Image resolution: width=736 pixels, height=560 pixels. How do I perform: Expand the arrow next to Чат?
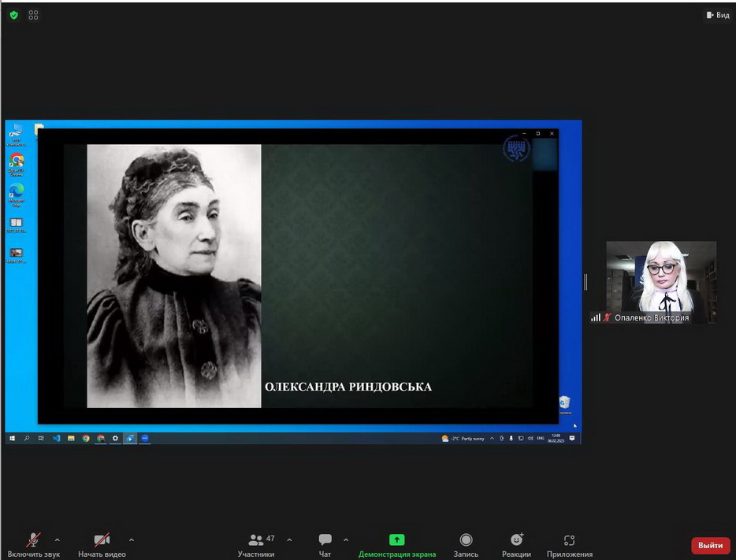tap(346, 540)
